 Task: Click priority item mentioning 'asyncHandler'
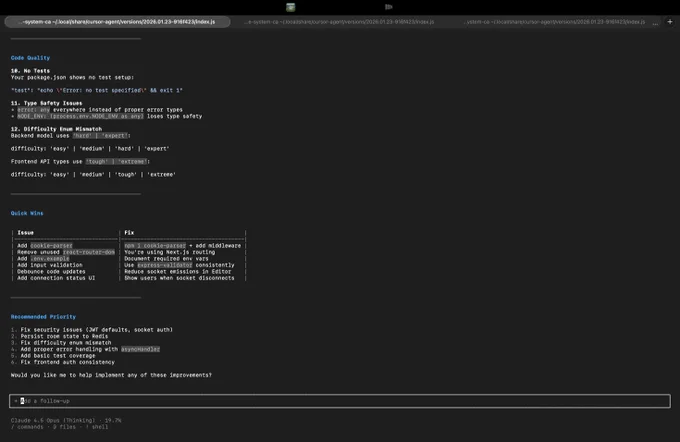[x=85, y=349]
